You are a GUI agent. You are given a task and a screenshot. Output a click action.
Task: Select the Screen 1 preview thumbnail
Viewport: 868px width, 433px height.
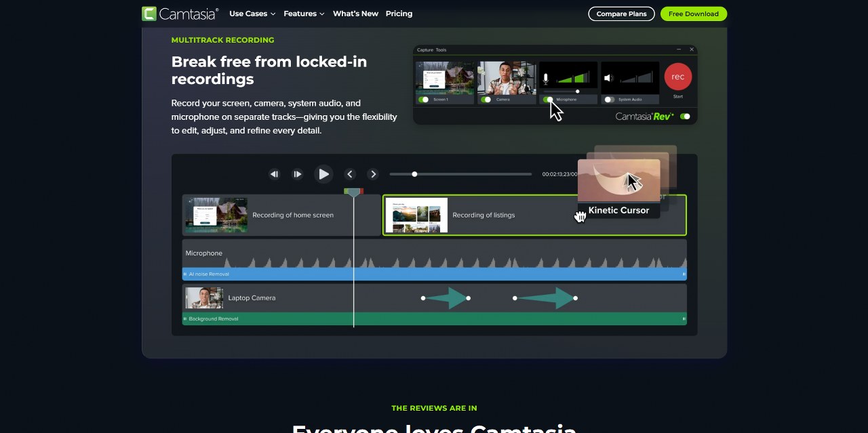[445, 78]
